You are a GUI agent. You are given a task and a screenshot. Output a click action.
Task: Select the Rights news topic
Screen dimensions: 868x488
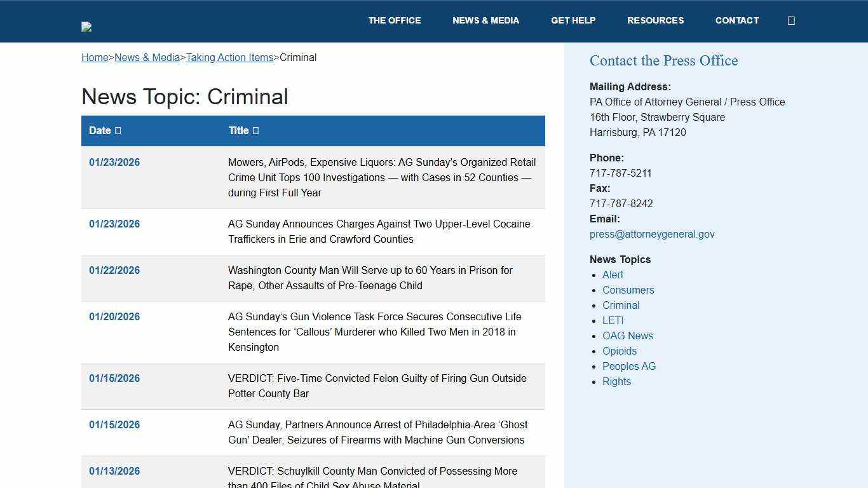[617, 381]
